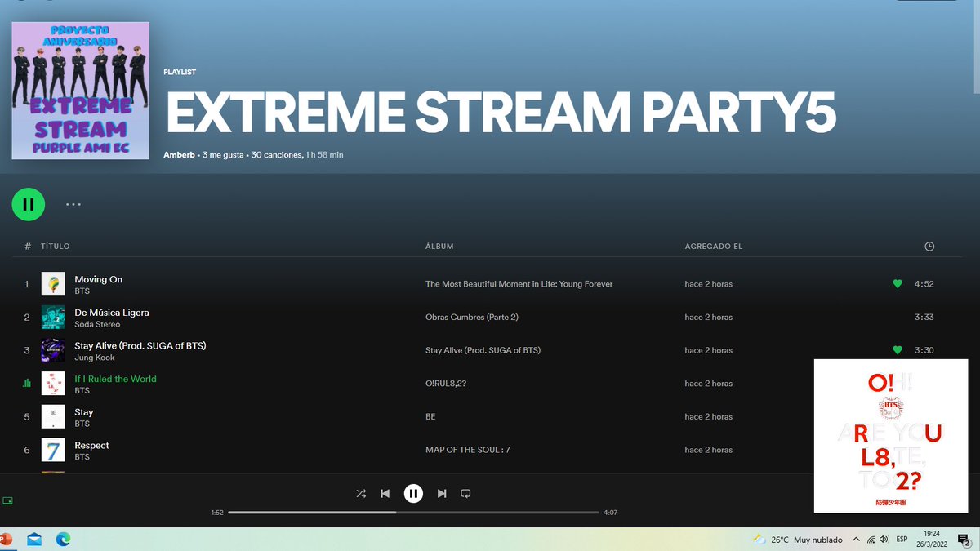Open Obras Cumbres (Parte 2) album link
Viewport: 980px width, 551px height.
pyautogui.click(x=472, y=318)
